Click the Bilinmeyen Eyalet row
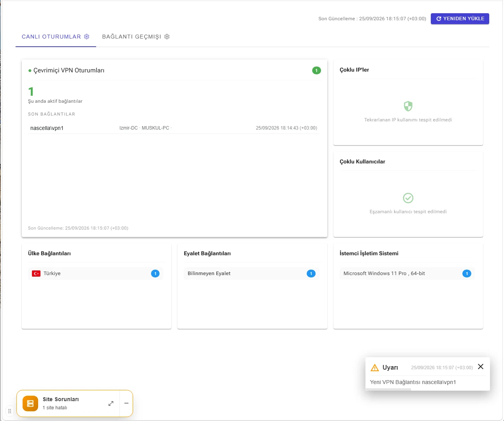The image size is (504, 421). tap(251, 274)
